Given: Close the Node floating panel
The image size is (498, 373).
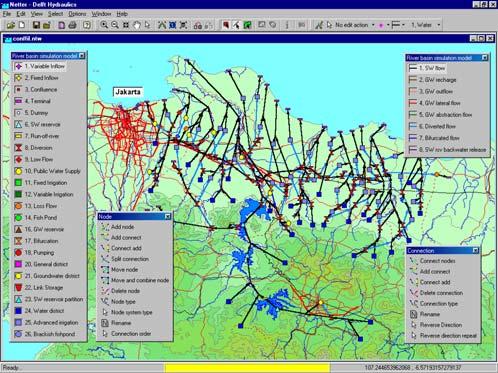Looking at the screenshot, I should [x=168, y=217].
